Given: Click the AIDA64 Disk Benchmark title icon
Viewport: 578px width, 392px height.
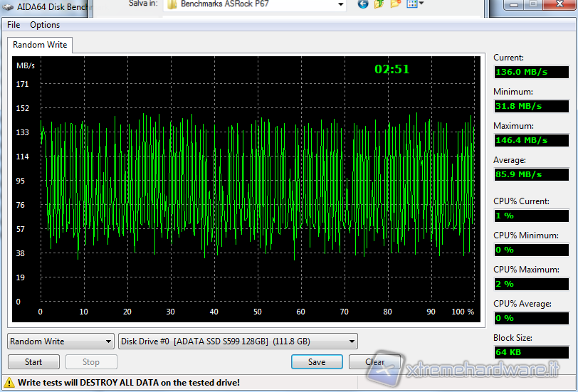Looking at the screenshot, I should pyautogui.click(x=8, y=6).
